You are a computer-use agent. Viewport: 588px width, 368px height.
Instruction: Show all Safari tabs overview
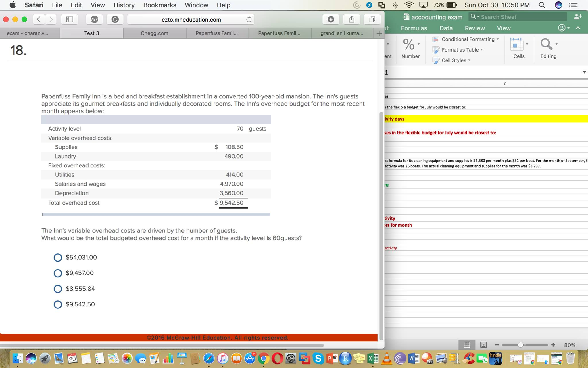click(372, 19)
